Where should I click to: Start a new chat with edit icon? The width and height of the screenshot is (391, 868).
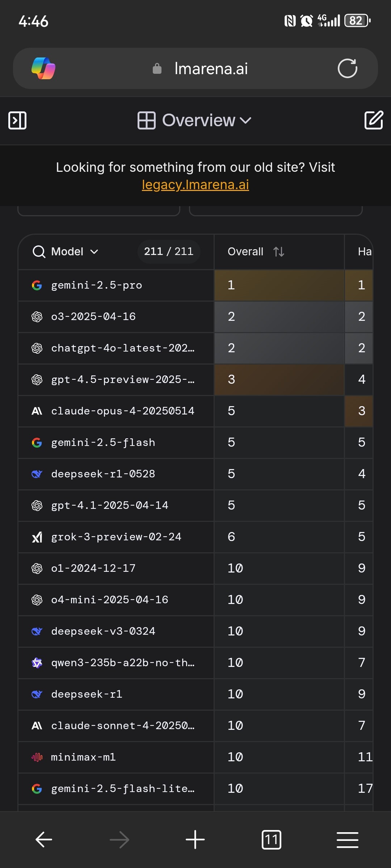[x=373, y=120]
